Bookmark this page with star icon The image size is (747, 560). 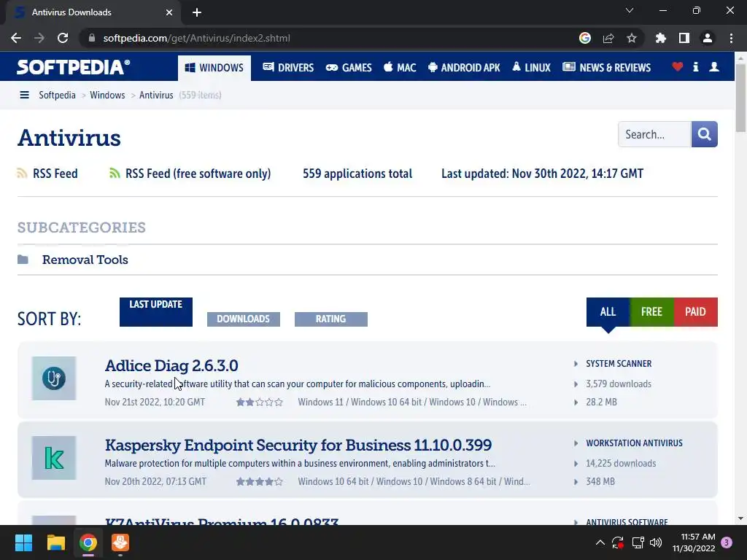(x=631, y=38)
